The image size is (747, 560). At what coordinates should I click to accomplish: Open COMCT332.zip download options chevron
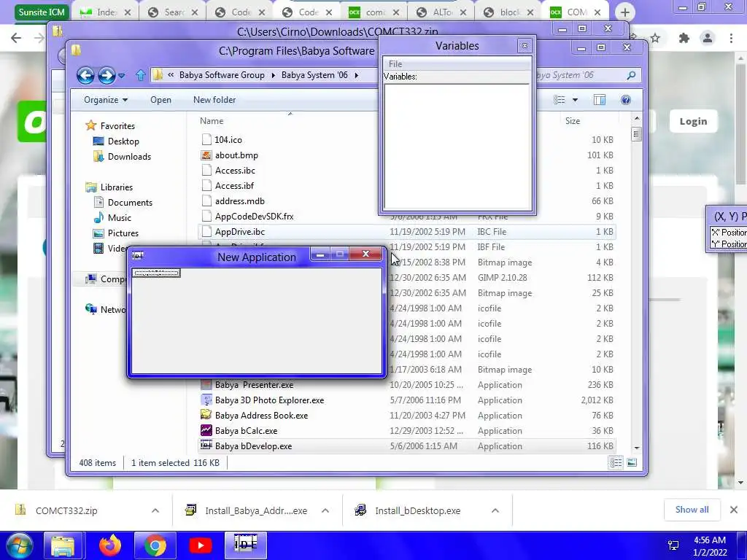pyautogui.click(x=155, y=510)
